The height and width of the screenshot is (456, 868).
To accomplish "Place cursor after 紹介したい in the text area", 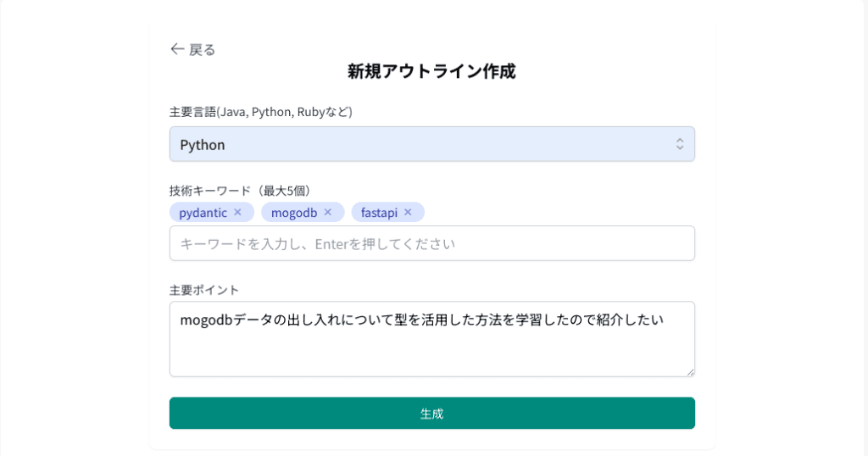I will coord(664,320).
